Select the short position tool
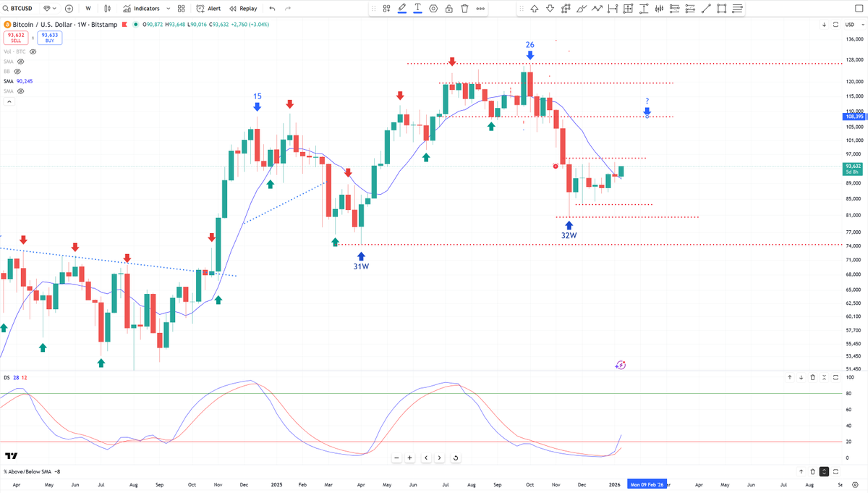The image size is (868, 493). 690,9
